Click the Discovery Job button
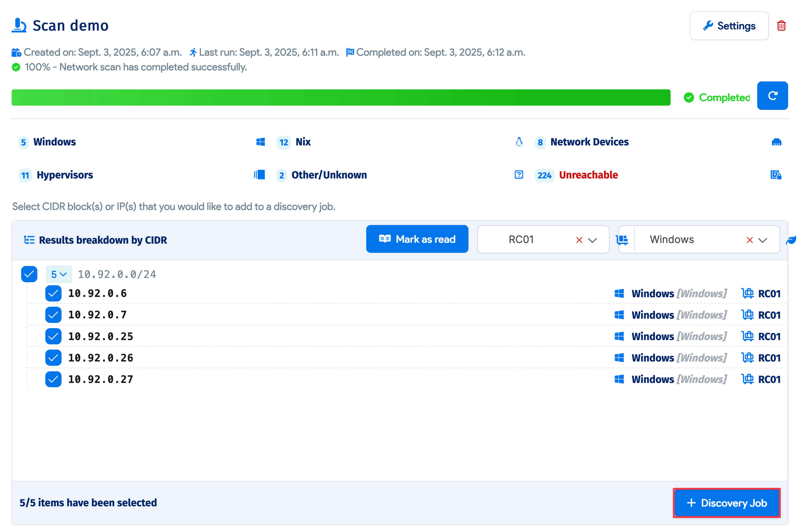 click(727, 503)
